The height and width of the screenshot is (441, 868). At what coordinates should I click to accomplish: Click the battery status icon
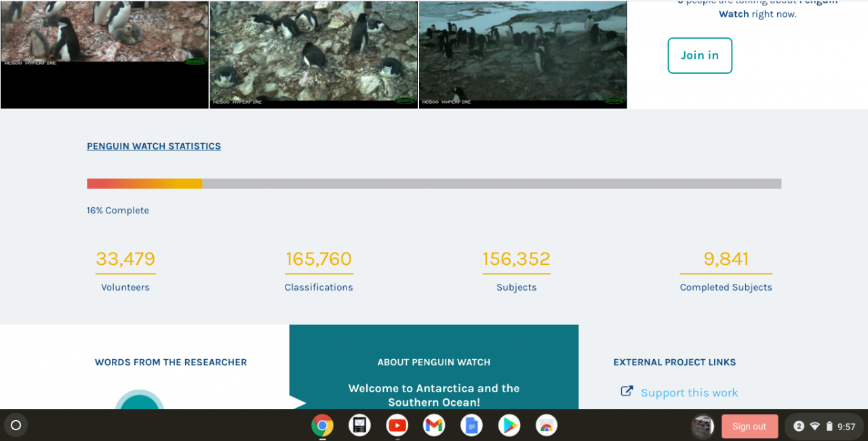829,426
